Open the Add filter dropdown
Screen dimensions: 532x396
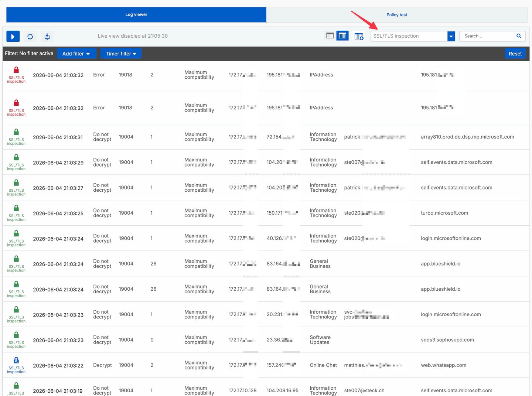click(x=76, y=54)
